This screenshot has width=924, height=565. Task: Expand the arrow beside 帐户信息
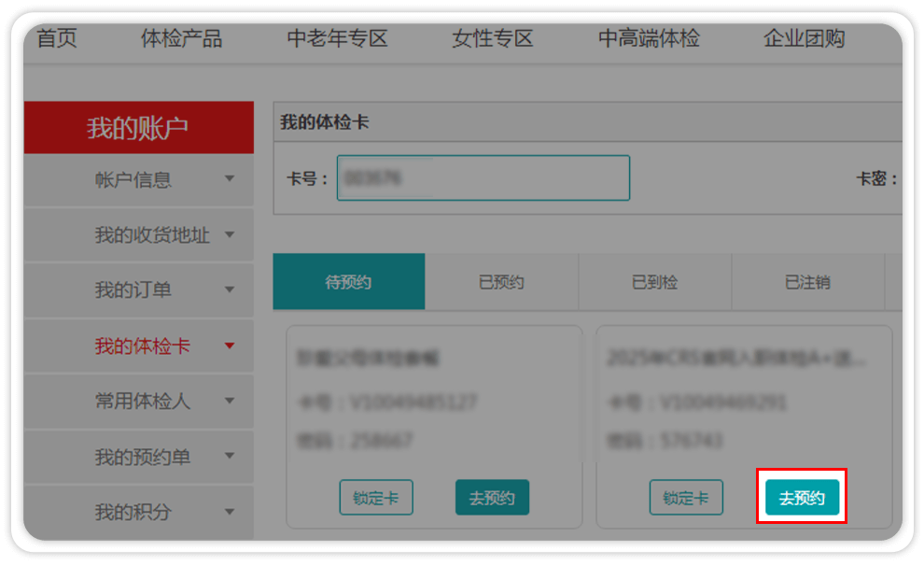click(230, 179)
